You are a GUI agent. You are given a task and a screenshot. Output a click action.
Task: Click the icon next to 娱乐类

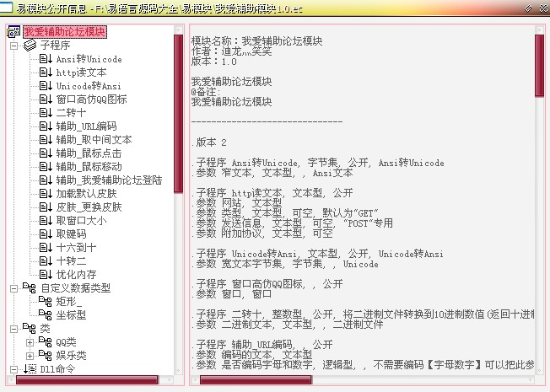46,355
